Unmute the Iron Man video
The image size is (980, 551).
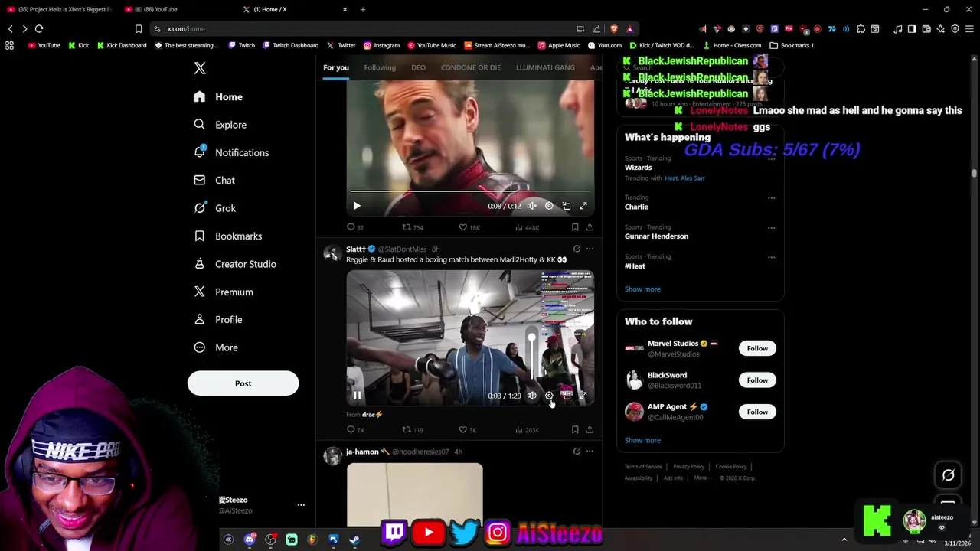point(531,206)
